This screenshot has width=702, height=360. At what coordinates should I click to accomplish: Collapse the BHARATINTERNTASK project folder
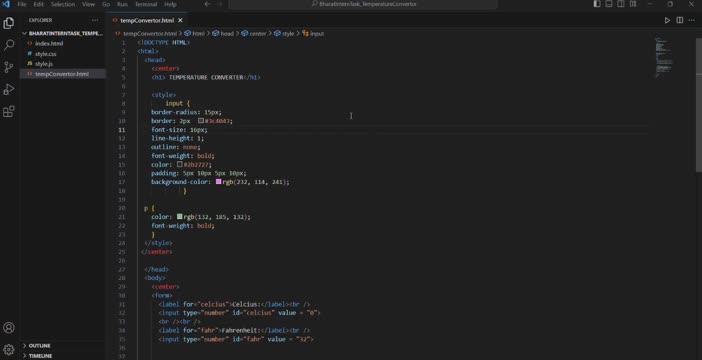pos(63,34)
